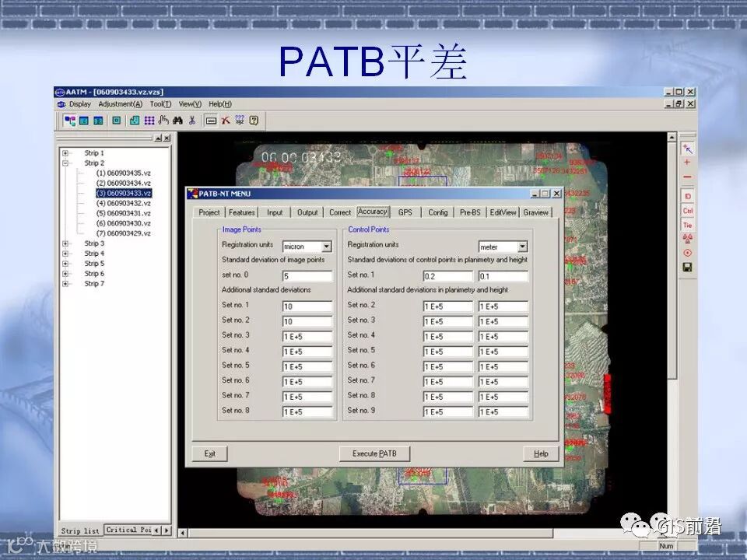747x560 pixels.
Task: Click the horizontal scrollbar left arrow
Action: coord(182,534)
